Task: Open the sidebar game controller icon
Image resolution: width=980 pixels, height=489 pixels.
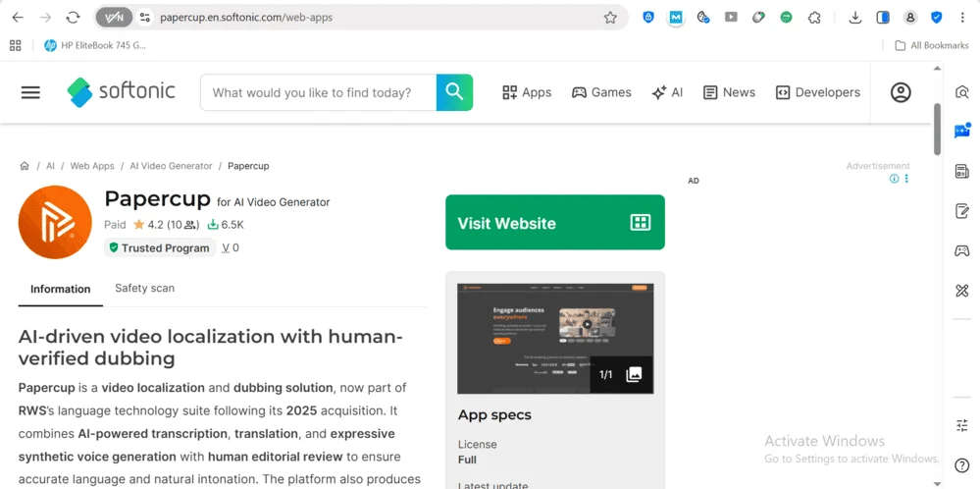Action: tap(962, 250)
